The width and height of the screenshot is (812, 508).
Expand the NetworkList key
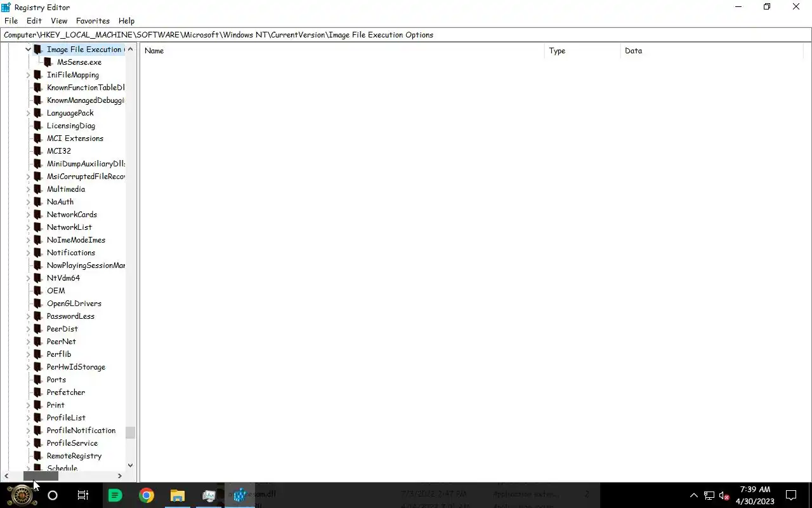pos(28,227)
